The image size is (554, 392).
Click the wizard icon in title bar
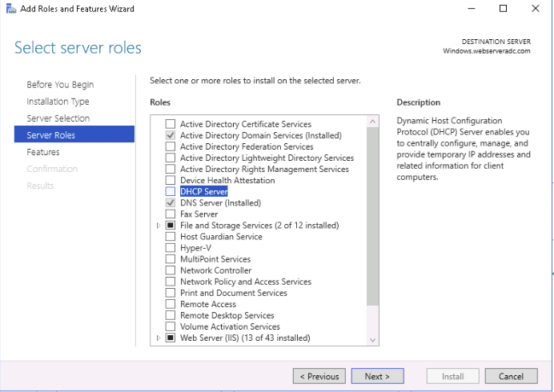[11, 9]
